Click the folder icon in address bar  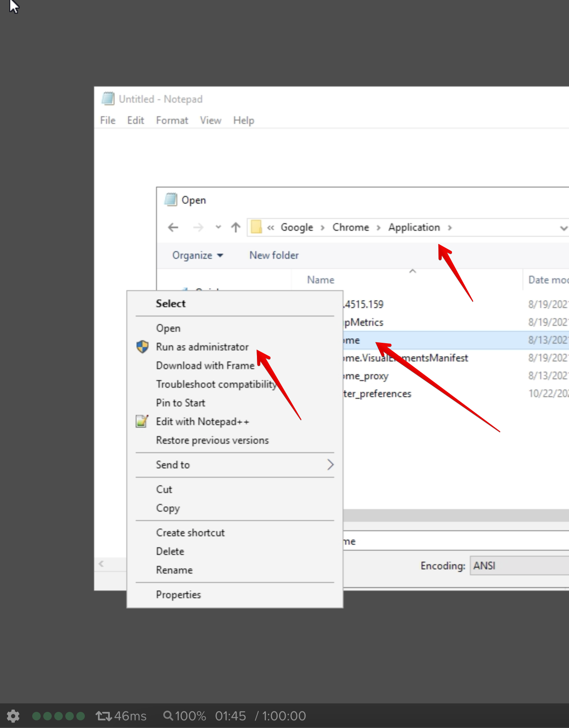tap(256, 227)
